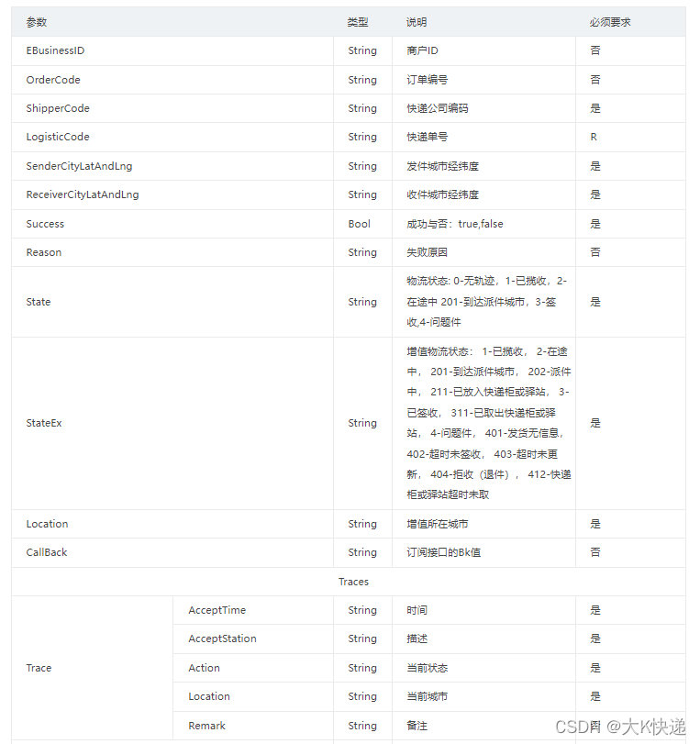This screenshot has width=700, height=744.
Task: Click the Reason parameter name
Action: coord(44,252)
